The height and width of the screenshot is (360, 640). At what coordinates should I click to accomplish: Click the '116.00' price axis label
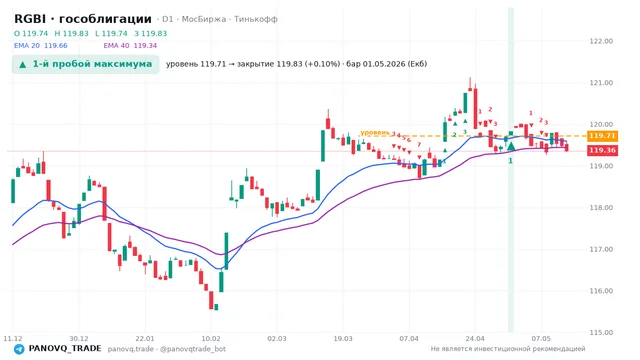pos(601,291)
